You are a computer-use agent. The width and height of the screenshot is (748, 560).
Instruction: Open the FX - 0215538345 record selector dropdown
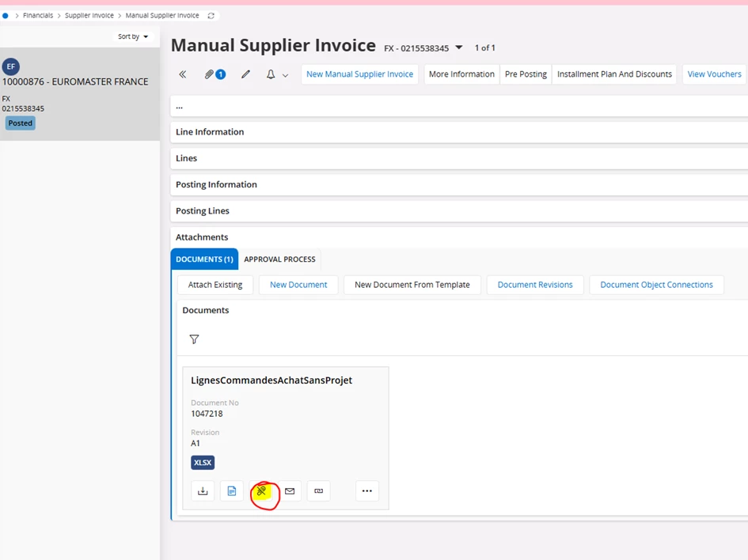(459, 48)
